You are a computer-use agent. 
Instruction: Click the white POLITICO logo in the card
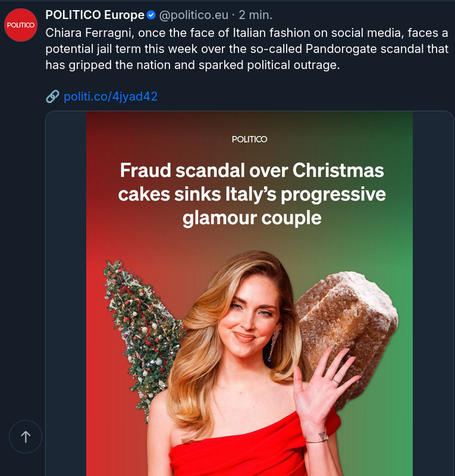pos(249,139)
